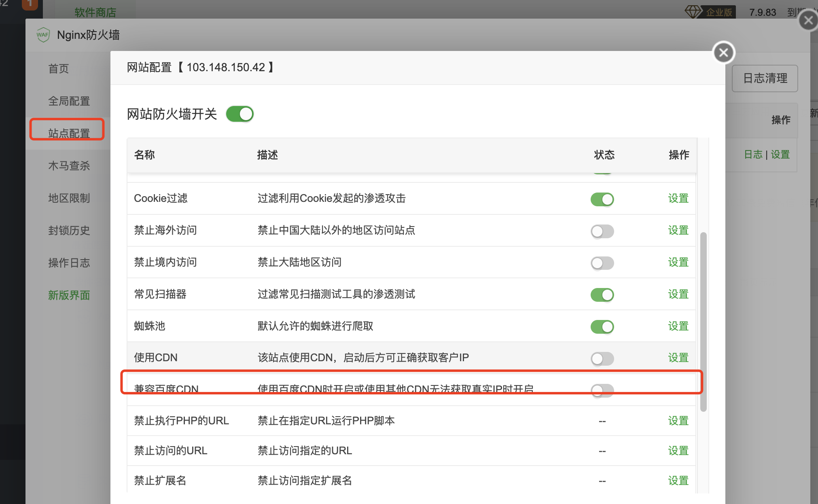Click the enterprise edition diamond icon
The image size is (818, 504).
tap(693, 12)
